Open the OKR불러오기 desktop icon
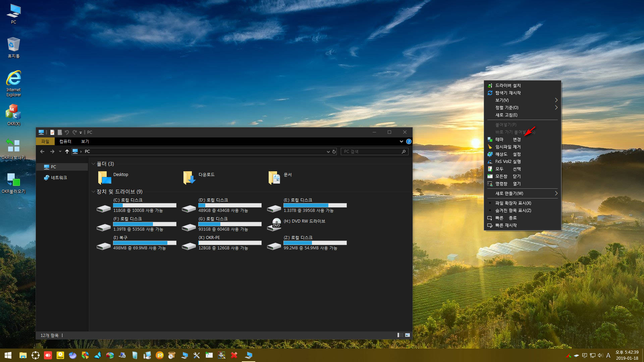This screenshot has width=644, height=362. pyautogui.click(x=13, y=183)
